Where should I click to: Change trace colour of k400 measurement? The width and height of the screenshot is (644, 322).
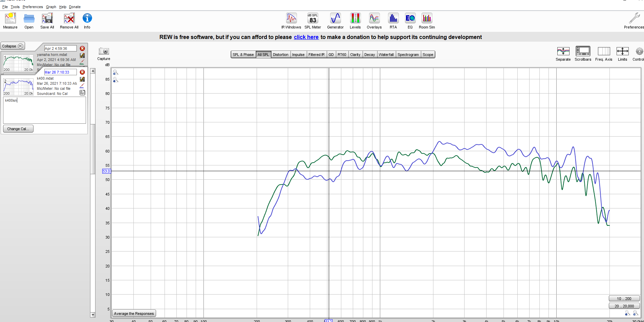[x=82, y=86]
